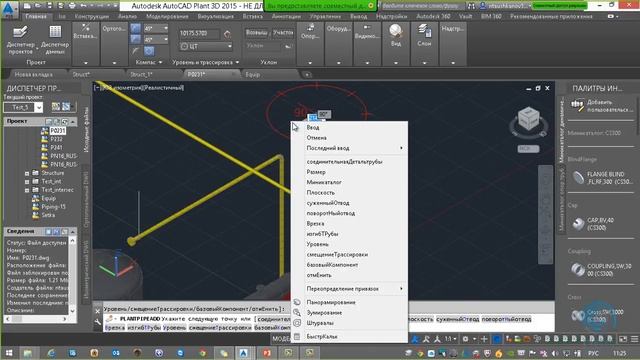Select Piping-15 in the project tree
The width and height of the screenshot is (640, 360).
click(53, 207)
